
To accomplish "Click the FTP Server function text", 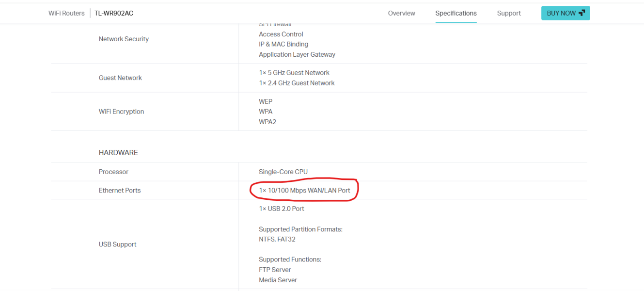I will pyautogui.click(x=275, y=270).
